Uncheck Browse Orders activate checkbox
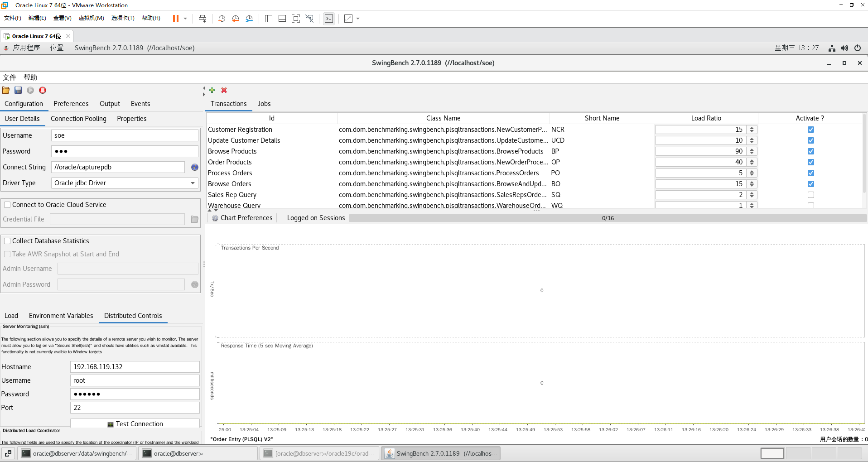 [811, 184]
